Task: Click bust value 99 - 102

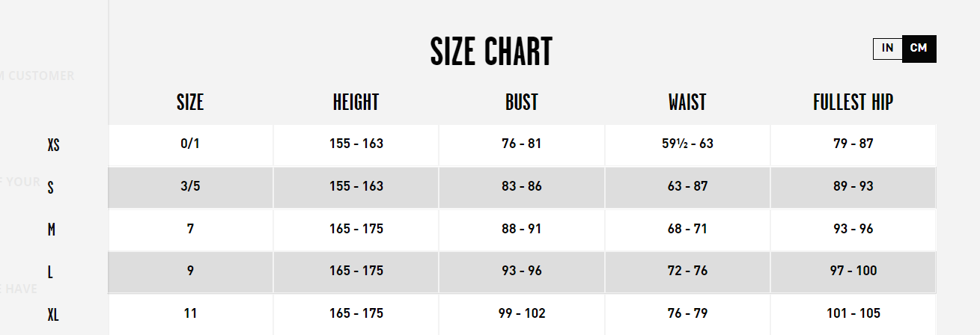Action: pos(522,313)
